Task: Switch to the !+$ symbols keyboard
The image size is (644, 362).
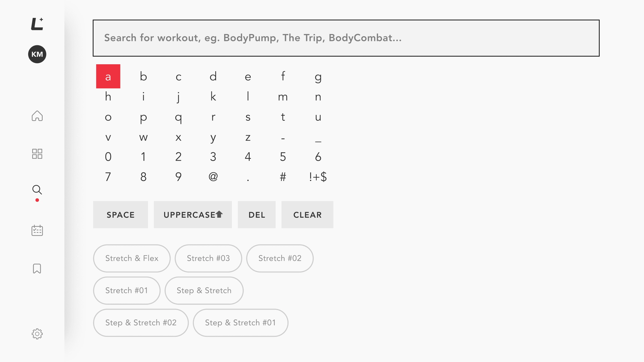Action: click(x=318, y=177)
